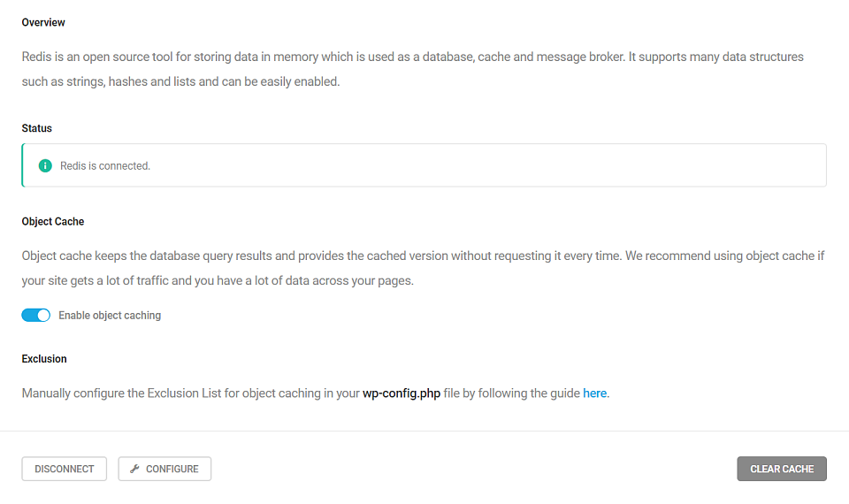Click the green info icon in Status
This screenshot has height=504, width=849.
[46, 165]
